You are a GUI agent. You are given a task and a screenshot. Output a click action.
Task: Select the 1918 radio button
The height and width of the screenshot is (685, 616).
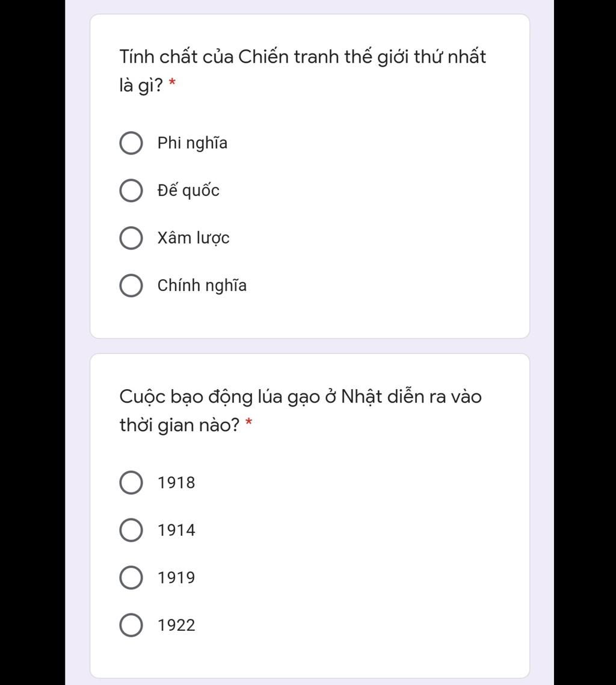click(x=131, y=483)
